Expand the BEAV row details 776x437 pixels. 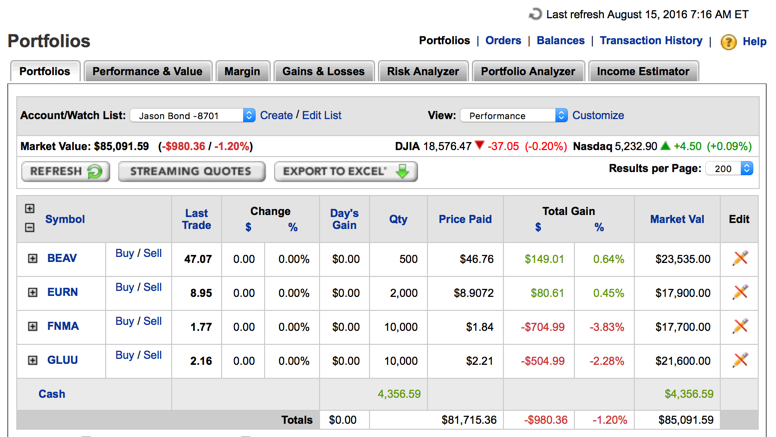32,258
